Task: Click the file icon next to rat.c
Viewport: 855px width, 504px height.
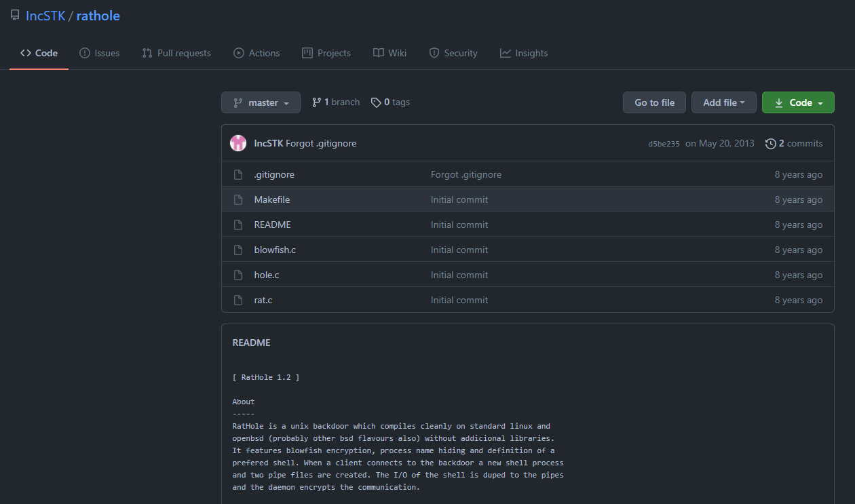Action: pos(238,301)
